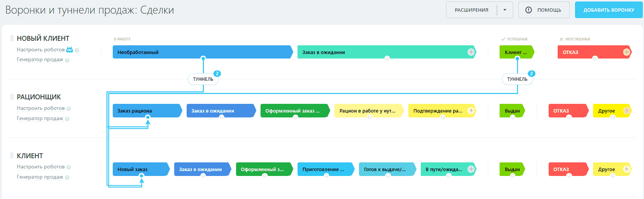644x199 pixels.
Task: Select the Приготовление stage in КЛИЕНТ funnel
Action: [x=324, y=169]
